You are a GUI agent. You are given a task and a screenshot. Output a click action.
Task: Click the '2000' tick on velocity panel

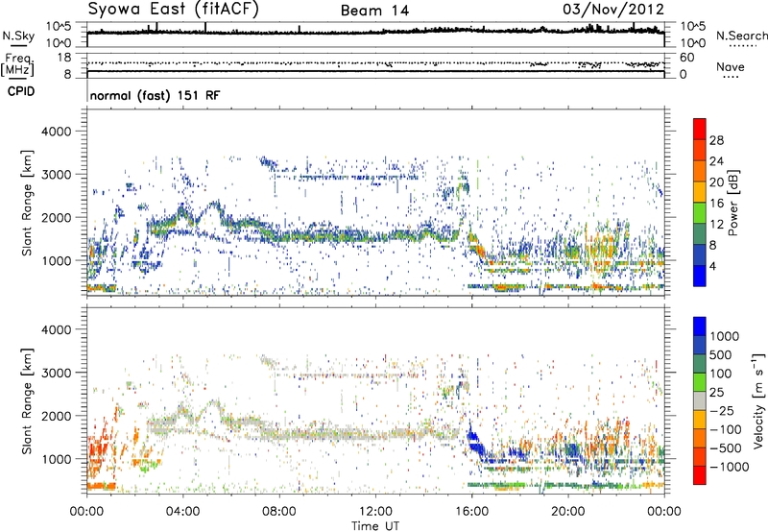point(56,416)
